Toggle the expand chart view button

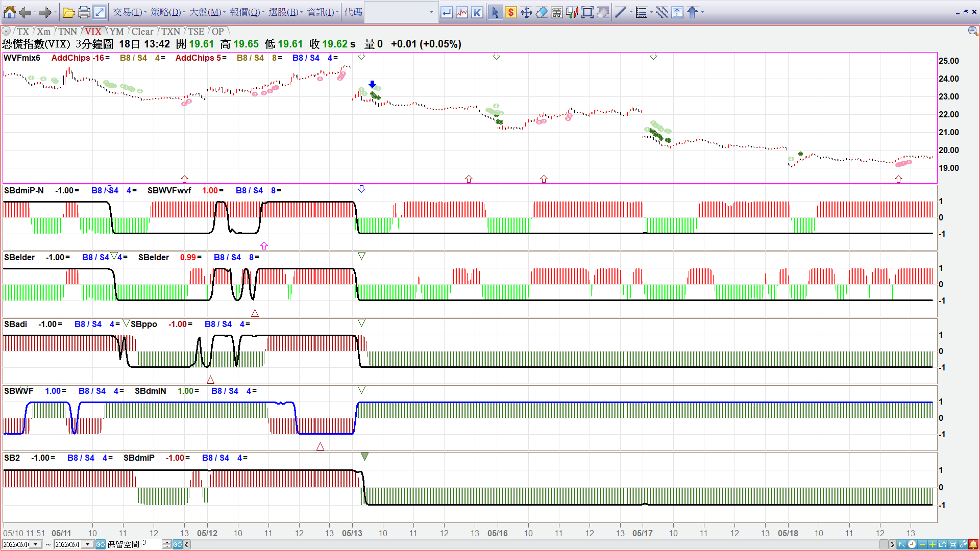coord(100,12)
